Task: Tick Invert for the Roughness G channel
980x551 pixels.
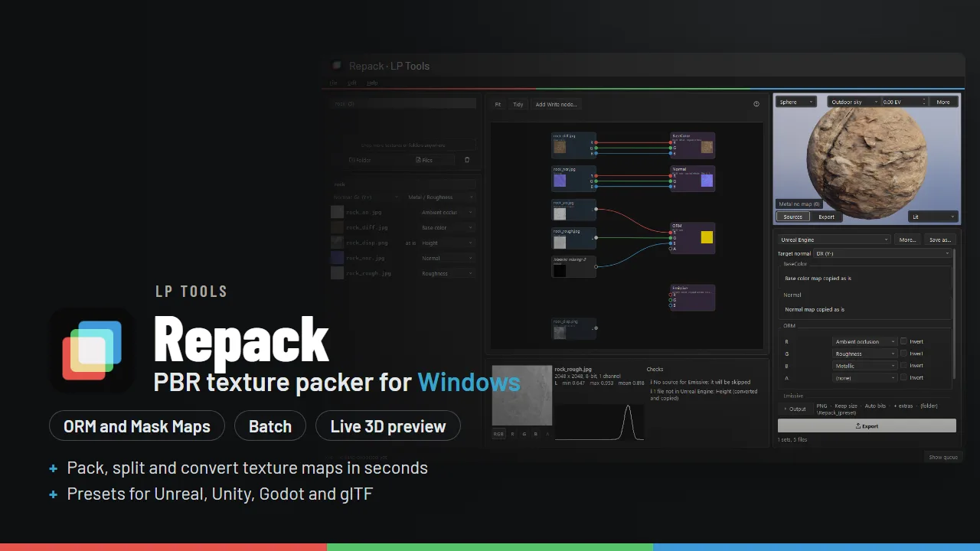Action: 903,354
